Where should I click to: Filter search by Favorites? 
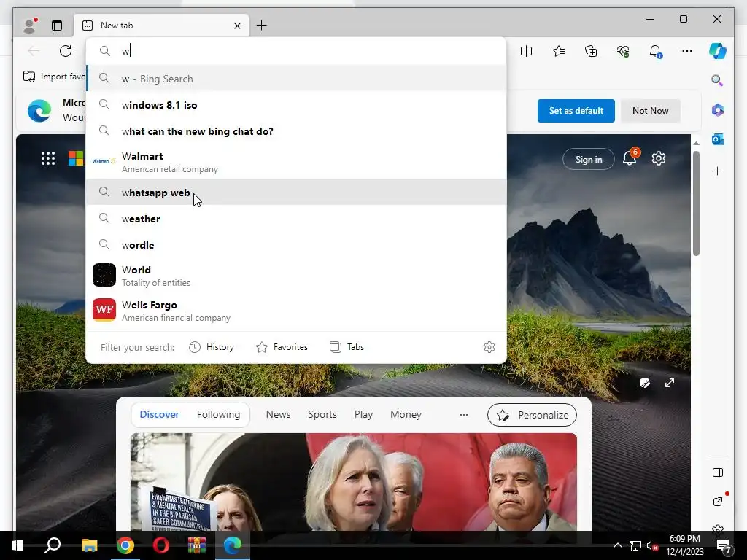pyautogui.click(x=282, y=347)
